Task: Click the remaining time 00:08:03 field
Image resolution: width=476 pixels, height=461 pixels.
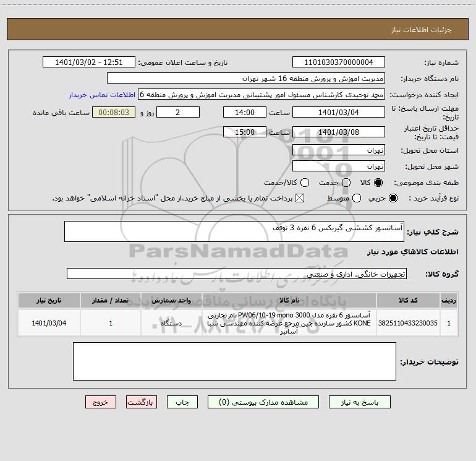Action: point(114,112)
